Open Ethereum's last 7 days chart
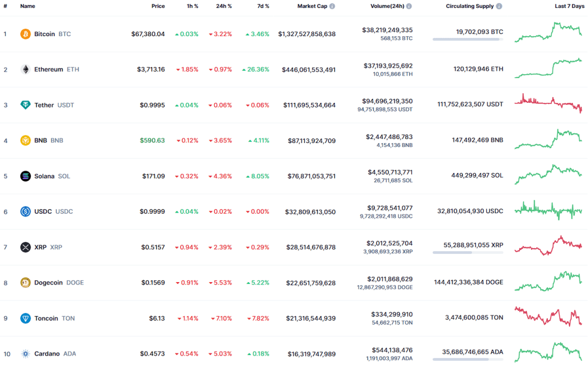The image size is (588, 366). [x=548, y=68]
